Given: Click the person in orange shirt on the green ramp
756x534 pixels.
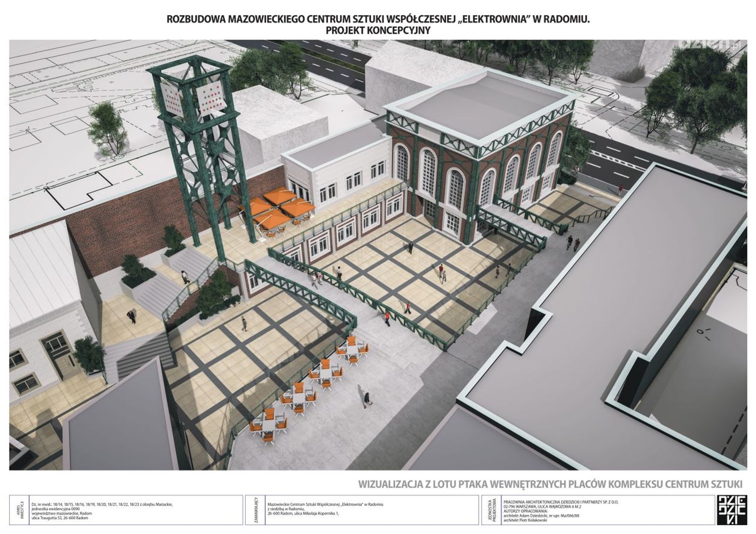Looking at the screenshot, I should (x=388, y=318).
